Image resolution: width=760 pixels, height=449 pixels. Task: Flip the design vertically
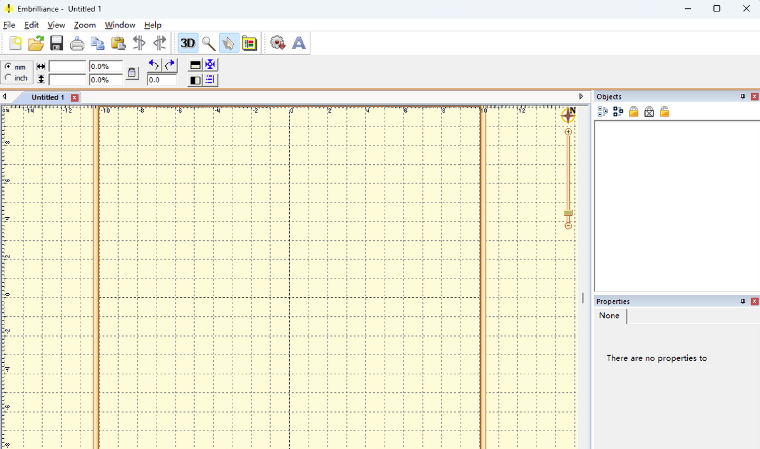(x=195, y=65)
